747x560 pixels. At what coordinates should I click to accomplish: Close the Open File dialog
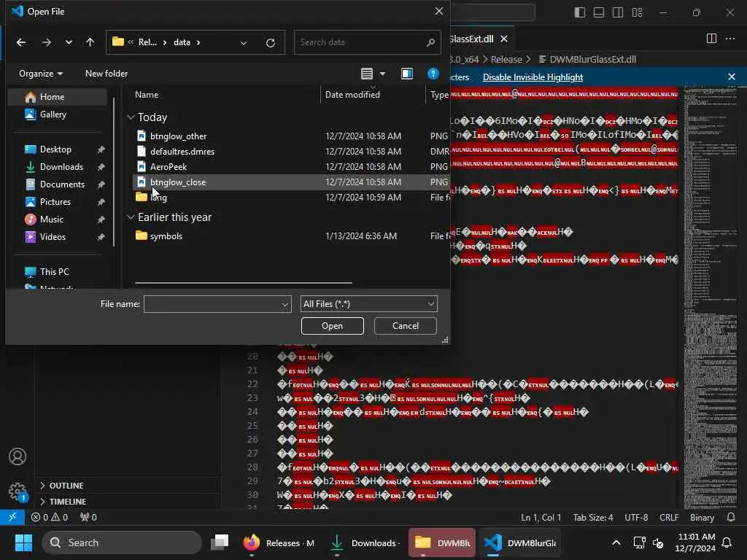click(x=438, y=11)
